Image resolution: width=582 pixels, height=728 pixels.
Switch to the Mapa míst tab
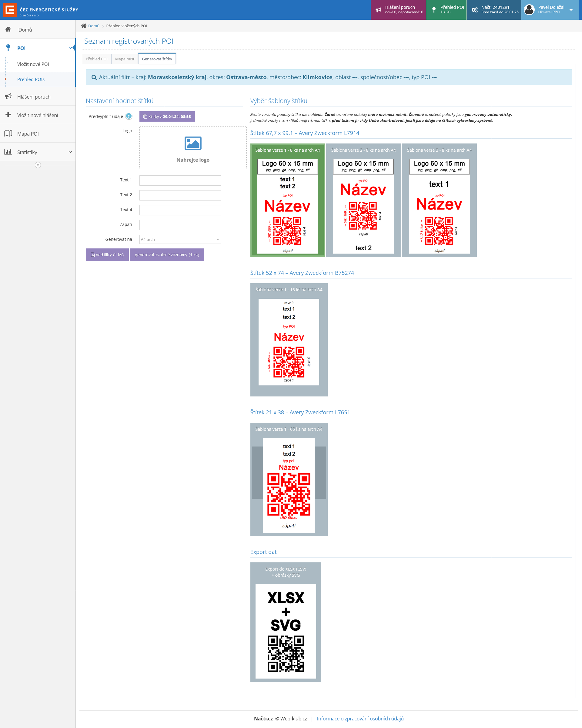(x=125, y=59)
